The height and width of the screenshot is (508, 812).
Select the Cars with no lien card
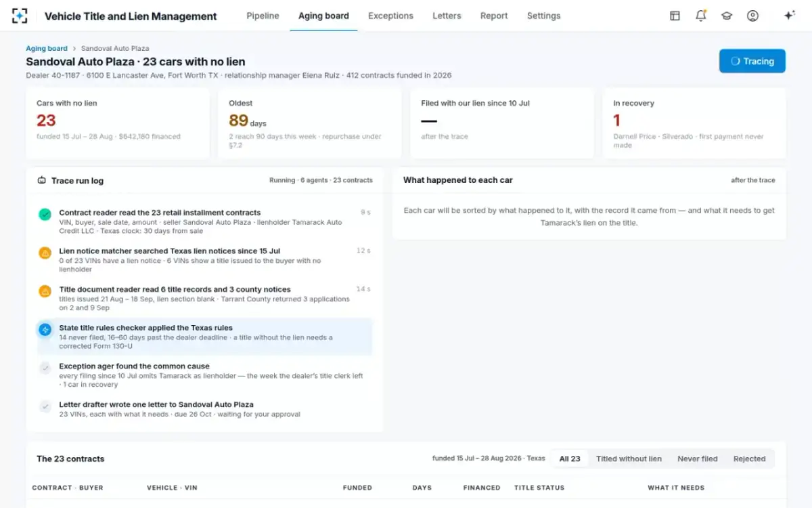click(118, 123)
